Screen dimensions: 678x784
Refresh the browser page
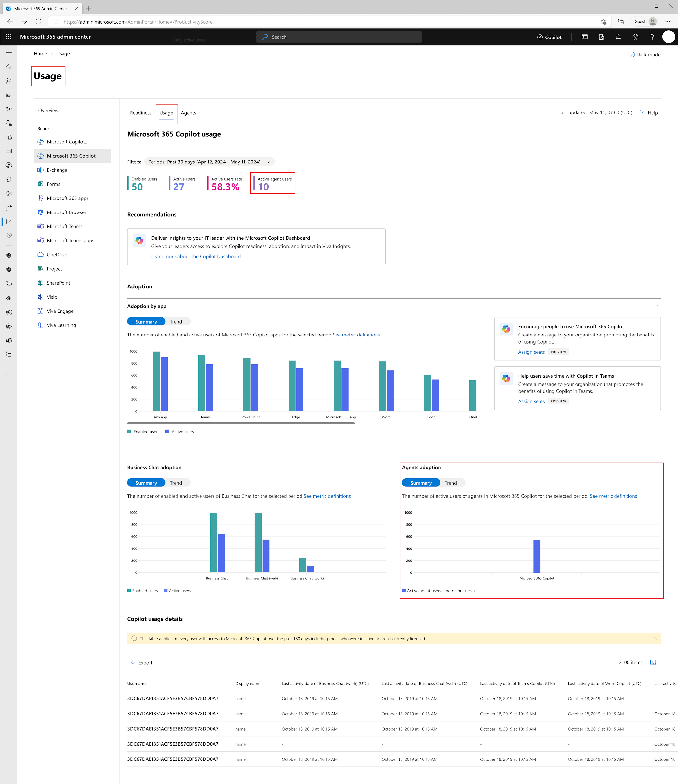(38, 22)
